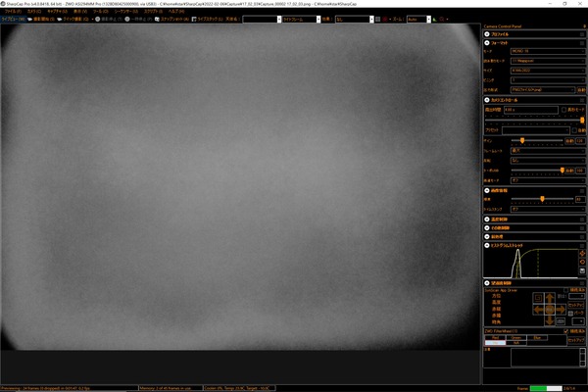The image size is (588, 392).
Task: Click the right arrow mount move icon
Action: pos(561,310)
